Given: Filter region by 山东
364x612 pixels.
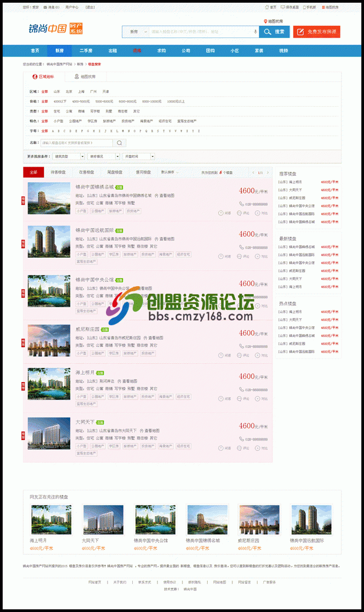Looking at the screenshot, I should pyautogui.click(x=57, y=91).
